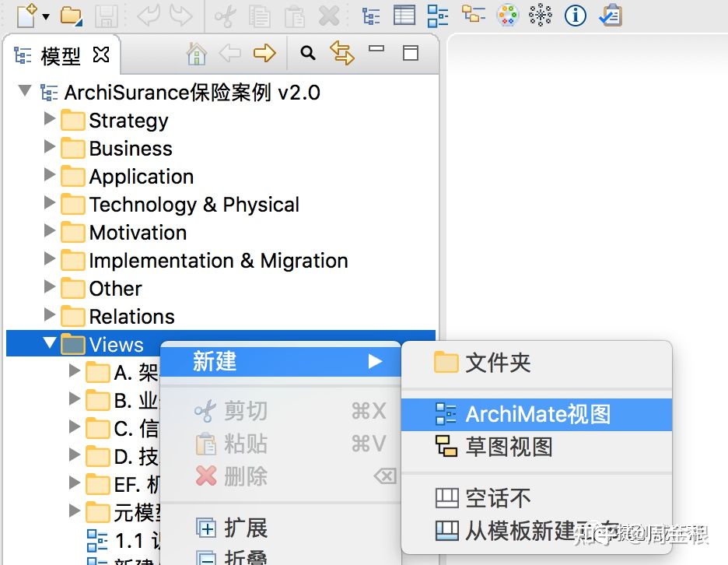The image size is (728, 565).
Task: Expand the Relations folder
Action: pyautogui.click(x=49, y=314)
